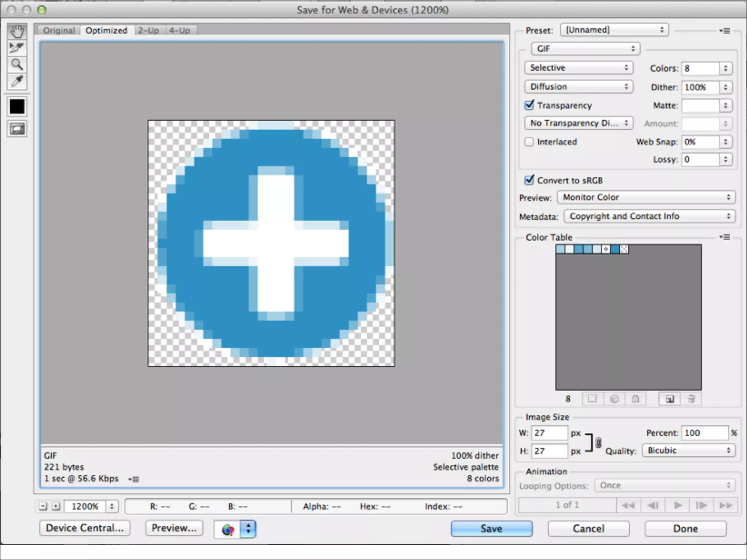Select the Slice Select tool
This screenshot has width=747, height=560.
[x=17, y=48]
